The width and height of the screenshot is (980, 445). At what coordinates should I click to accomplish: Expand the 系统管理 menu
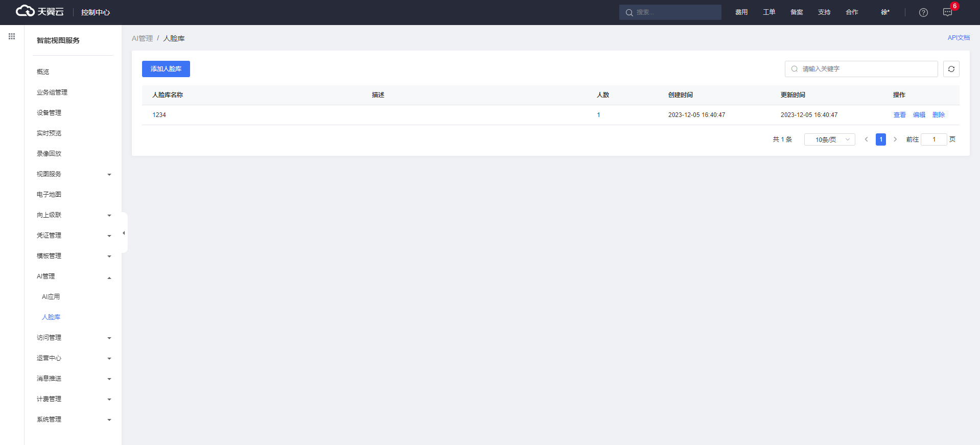(x=74, y=419)
